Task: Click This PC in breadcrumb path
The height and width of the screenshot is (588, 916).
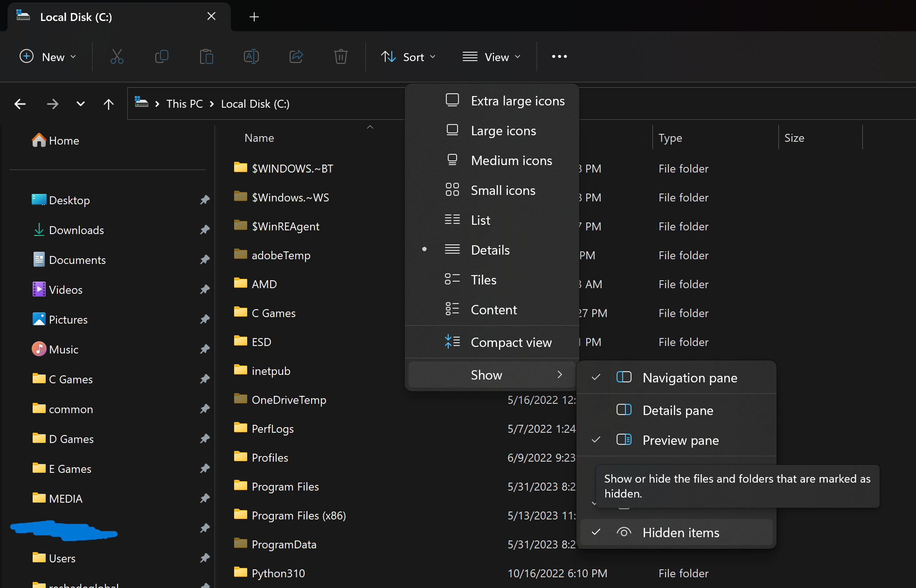Action: click(x=184, y=104)
